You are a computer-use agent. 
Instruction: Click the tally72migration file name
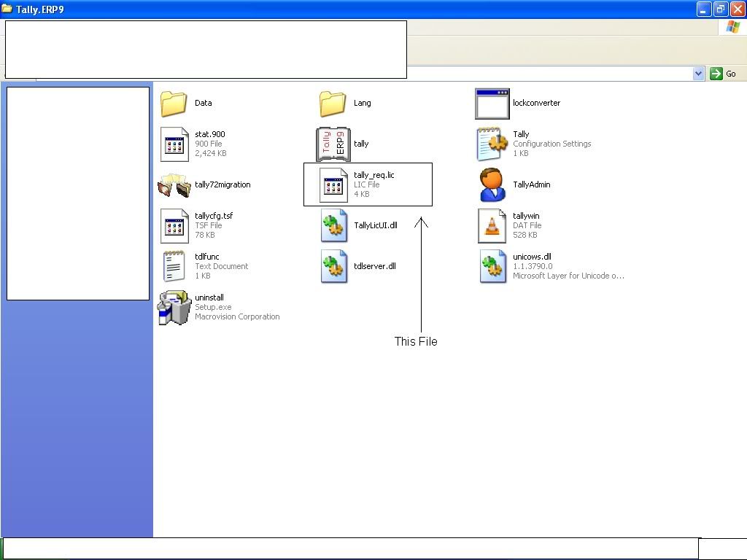222,184
